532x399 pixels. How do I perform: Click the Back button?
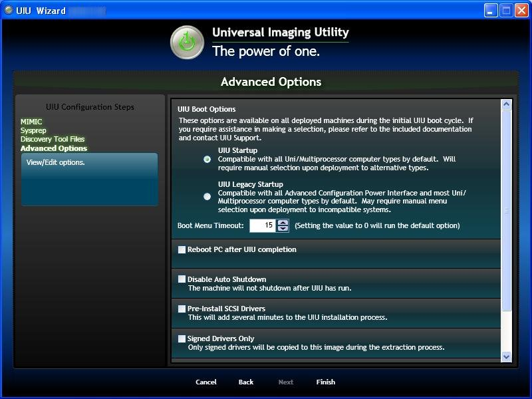click(246, 382)
